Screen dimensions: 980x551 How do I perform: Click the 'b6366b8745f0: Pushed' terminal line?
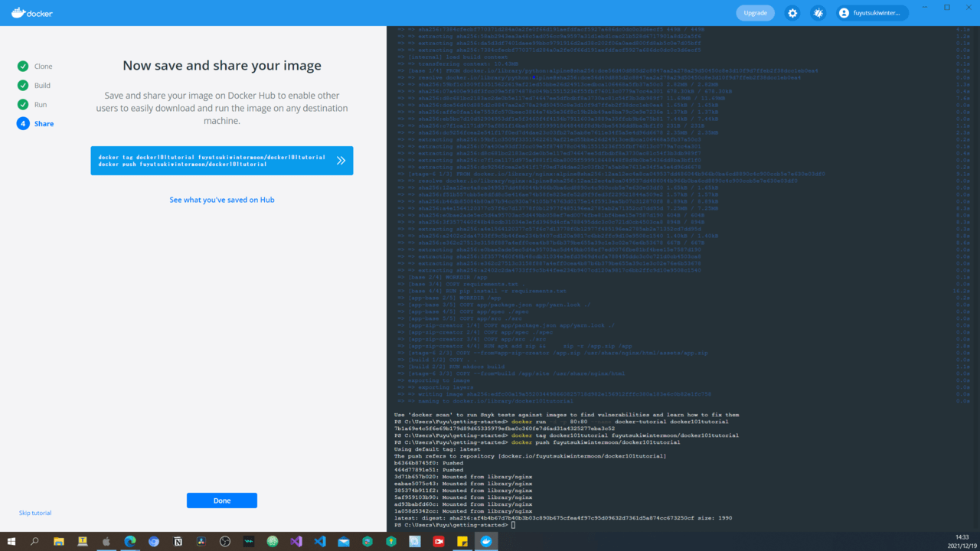[429, 463]
